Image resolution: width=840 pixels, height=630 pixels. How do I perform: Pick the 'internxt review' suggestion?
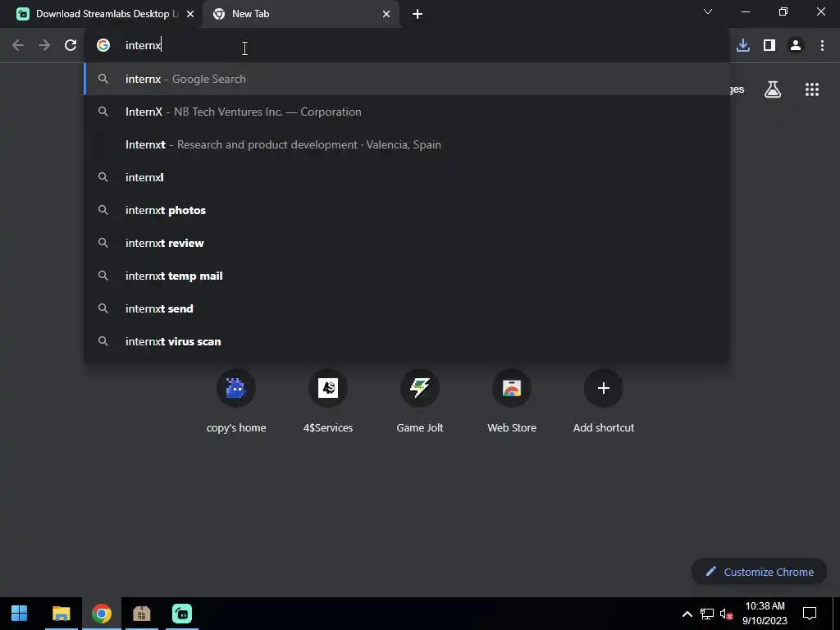point(407,243)
